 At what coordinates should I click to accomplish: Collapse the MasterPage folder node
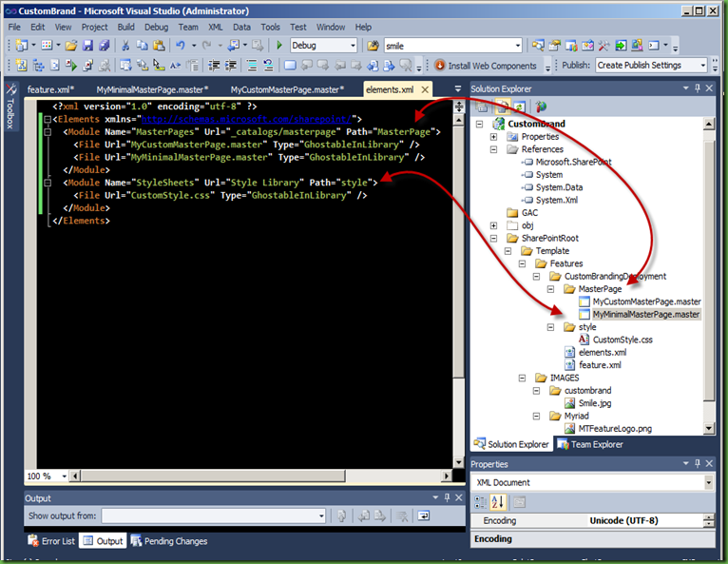pyautogui.click(x=550, y=289)
